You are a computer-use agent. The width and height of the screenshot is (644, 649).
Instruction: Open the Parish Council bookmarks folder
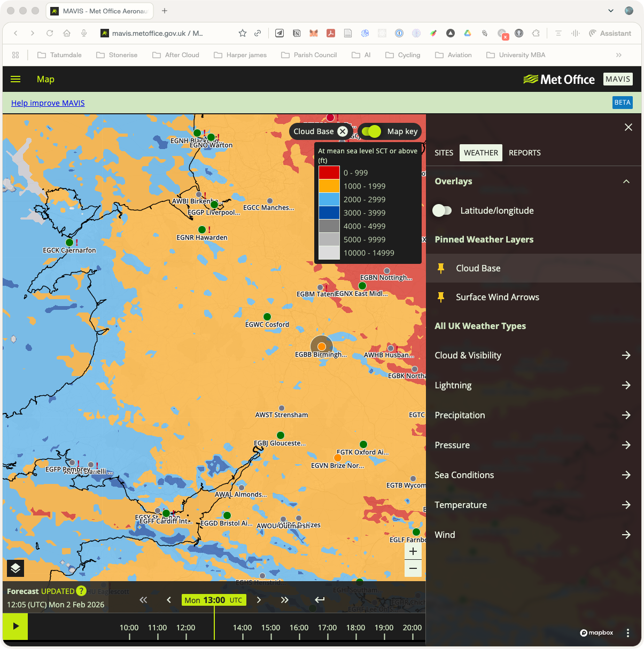click(309, 55)
